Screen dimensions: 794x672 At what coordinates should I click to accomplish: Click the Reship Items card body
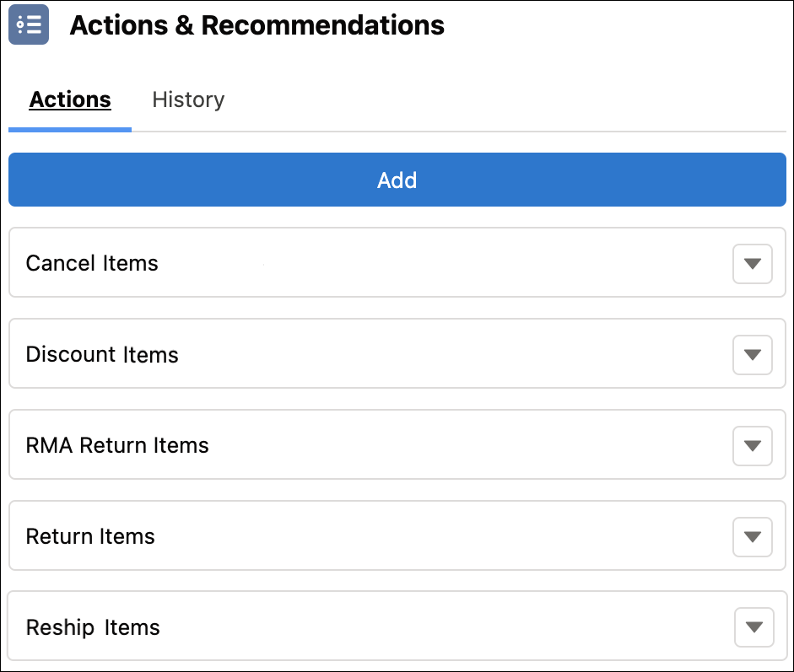[x=397, y=626]
